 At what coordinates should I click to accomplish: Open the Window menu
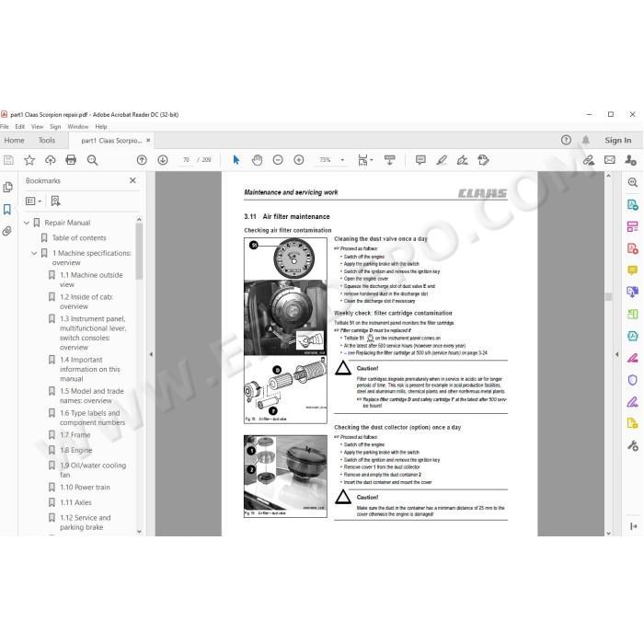click(77, 127)
